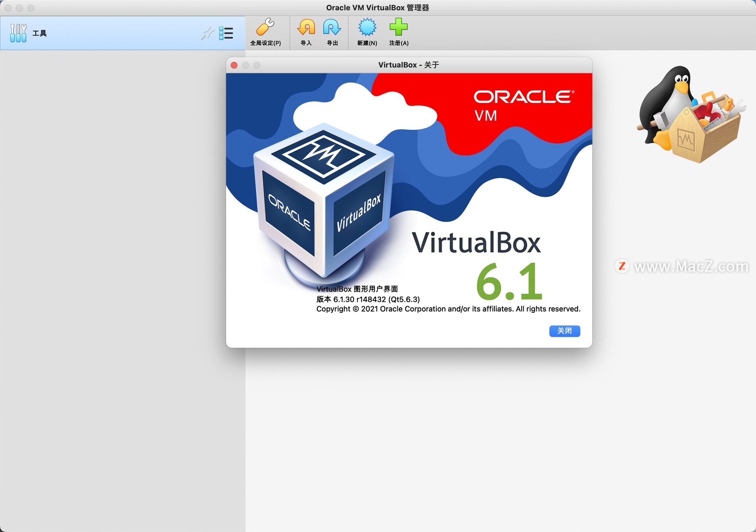Image resolution: width=756 pixels, height=532 pixels.
Task: Click the pin icon in the Tools row
Action: 208,33
